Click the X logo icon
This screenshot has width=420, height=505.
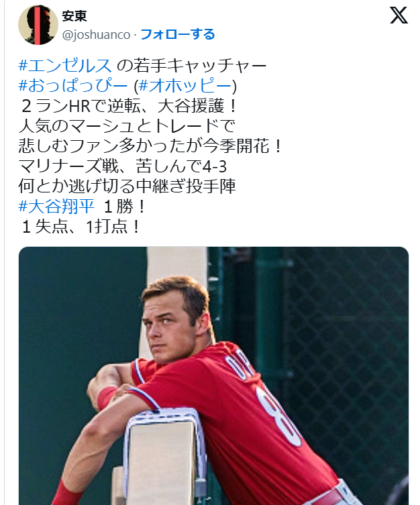coord(399,15)
